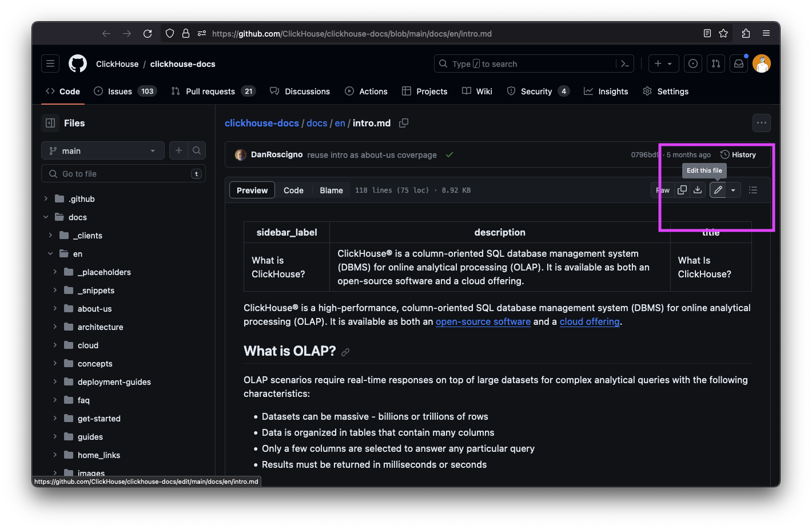This screenshot has width=812, height=529.
Task: Copy raw file contents icon
Action: point(682,190)
